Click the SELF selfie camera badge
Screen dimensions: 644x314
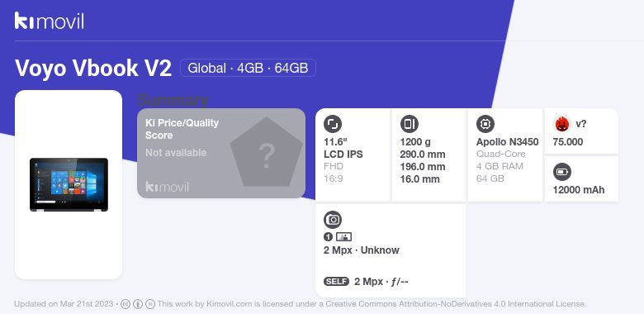point(336,282)
